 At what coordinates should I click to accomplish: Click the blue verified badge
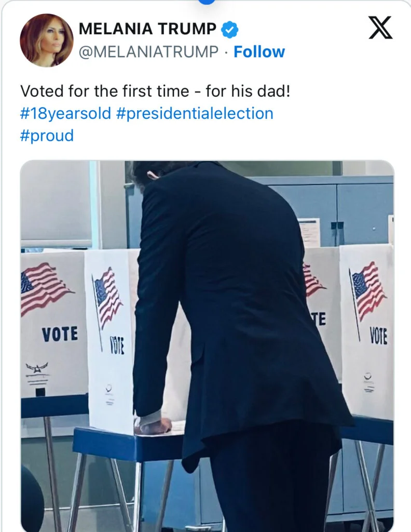click(x=230, y=29)
